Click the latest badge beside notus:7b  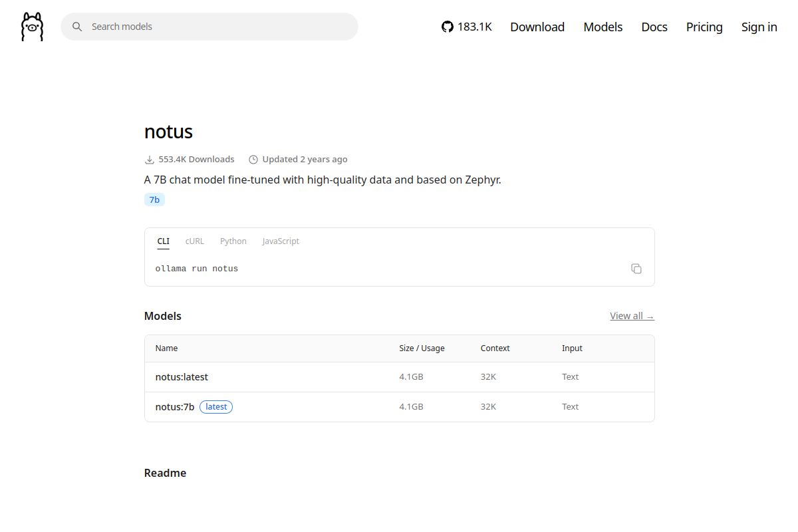tap(216, 407)
